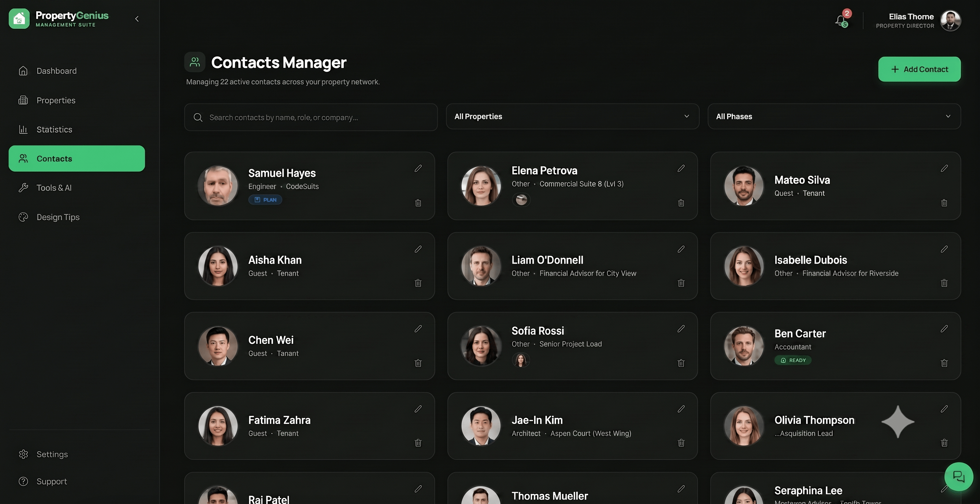This screenshot has height=504, width=980.
Task: Edit Sofia Rossi contact
Action: (681, 329)
